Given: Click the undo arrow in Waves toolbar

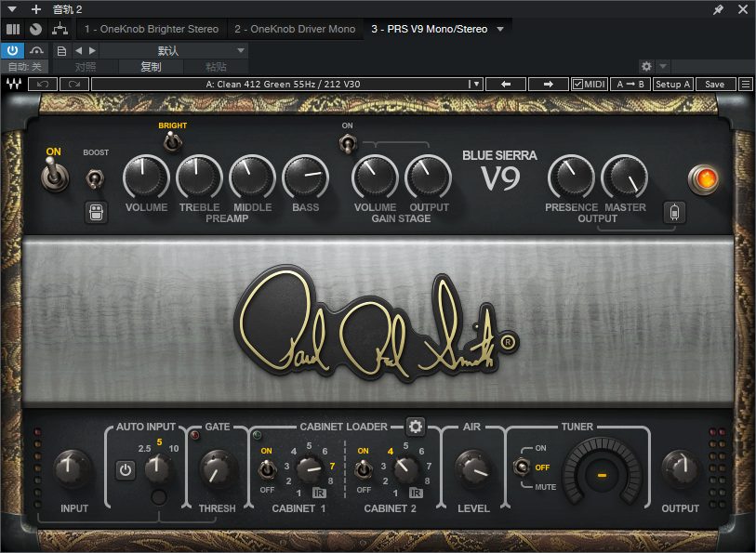Looking at the screenshot, I should click(x=43, y=85).
